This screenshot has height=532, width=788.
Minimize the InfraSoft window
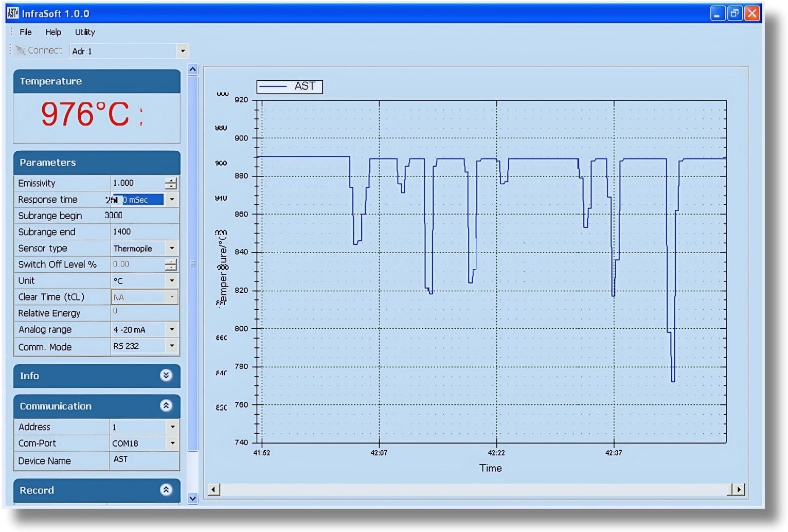pos(718,13)
